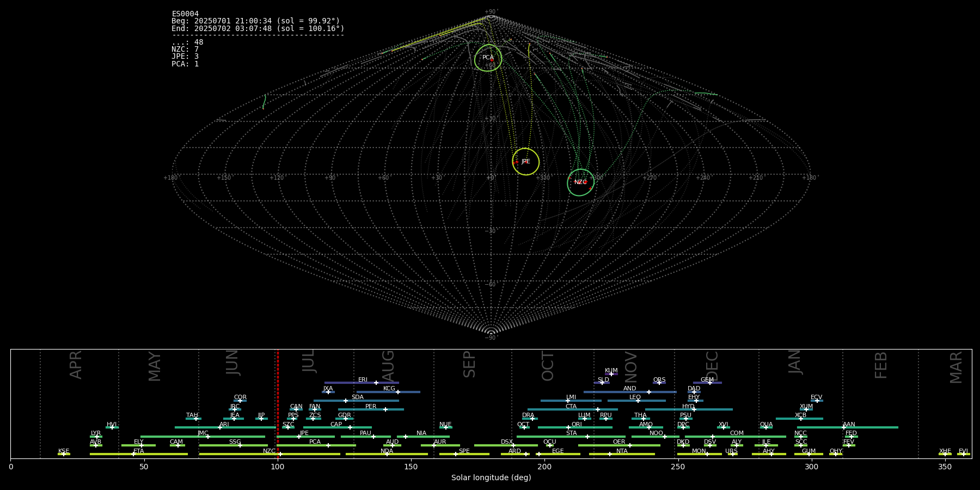Click the KUM shower label on timeline
Screen dimensions: 980x490
611,371
